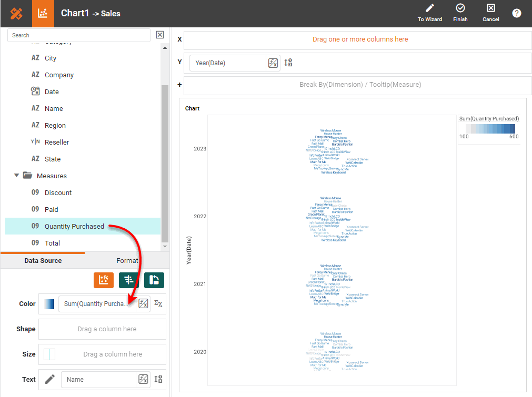Viewport: 532px width, 397px height.
Task: Click the To Wizard pencil icon
Action: [429, 9]
